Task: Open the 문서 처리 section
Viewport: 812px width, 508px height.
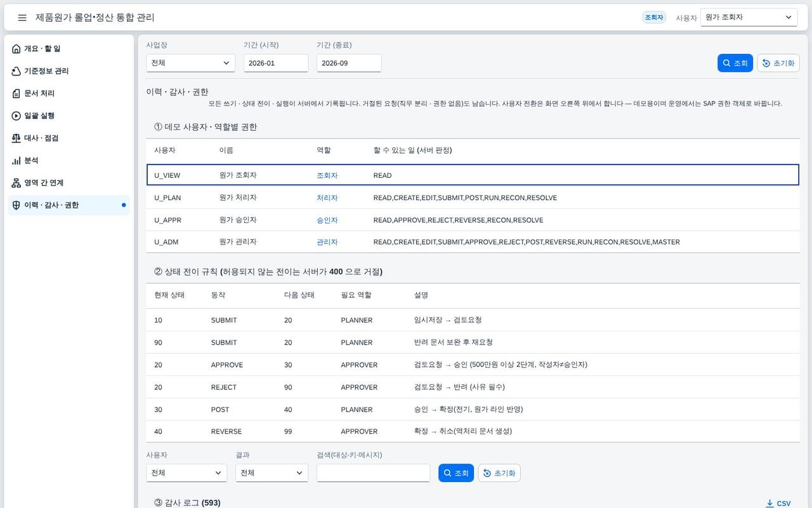Action: click(69, 93)
